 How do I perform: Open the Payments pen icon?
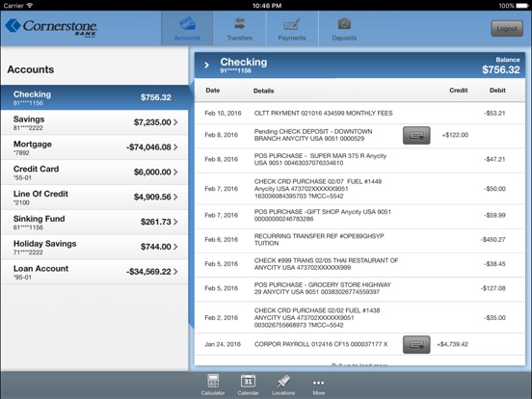[292, 24]
